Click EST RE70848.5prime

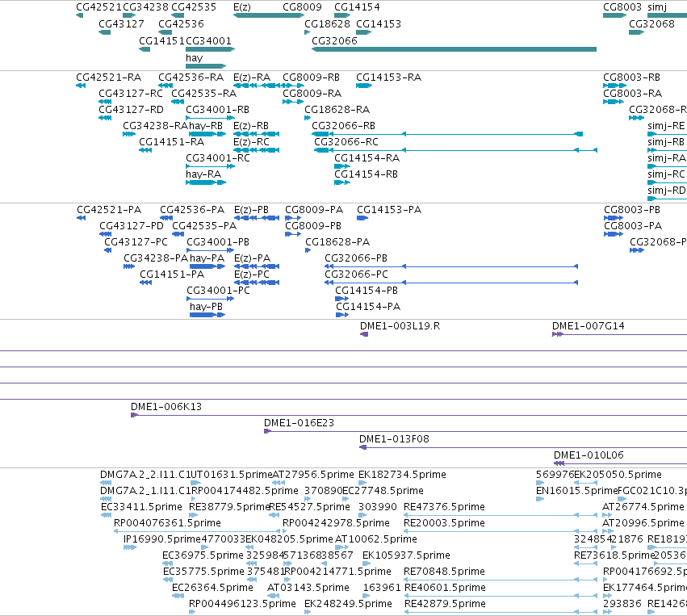[501, 580]
